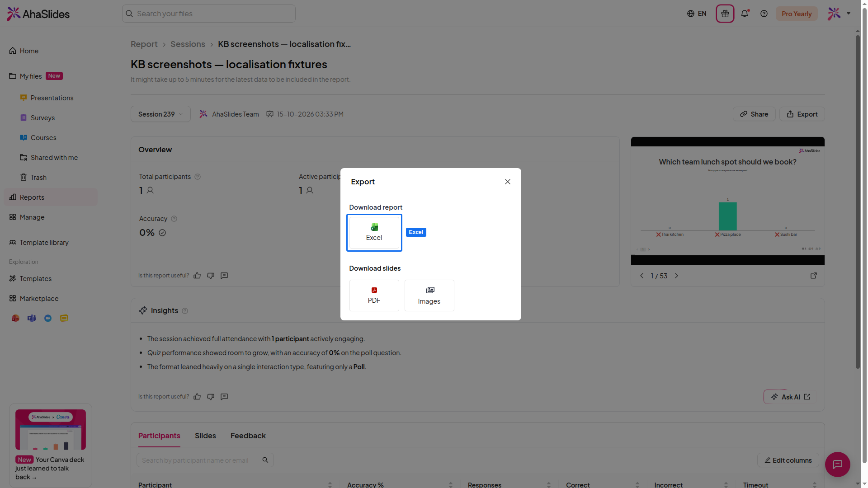Thumbs up the Overview report

point(197,276)
